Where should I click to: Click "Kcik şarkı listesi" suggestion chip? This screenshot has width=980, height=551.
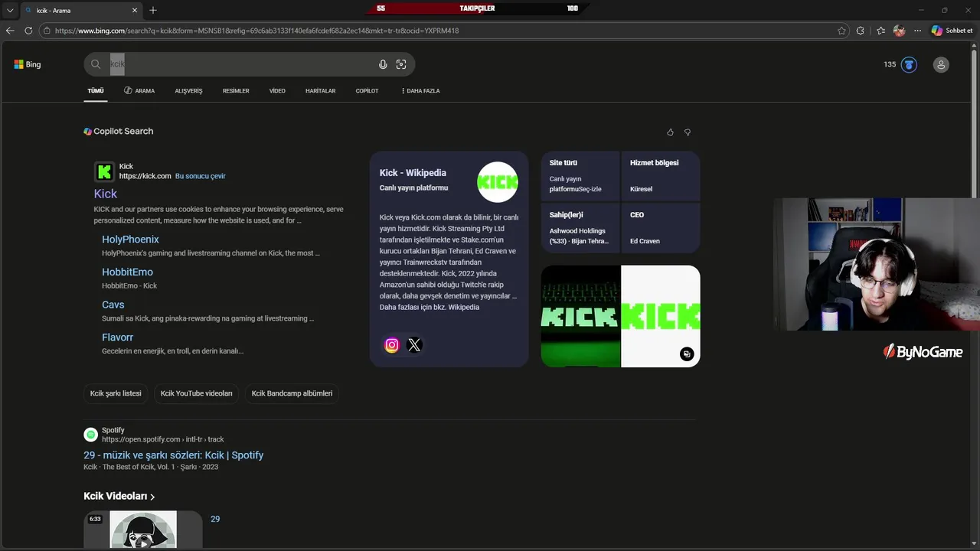click(x=116, y=393)
